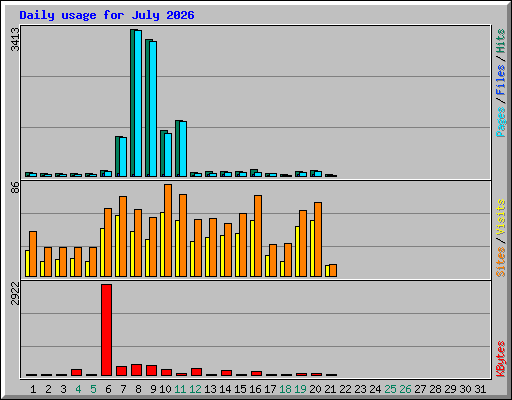Click the Pages legend label

click(501, 122)
